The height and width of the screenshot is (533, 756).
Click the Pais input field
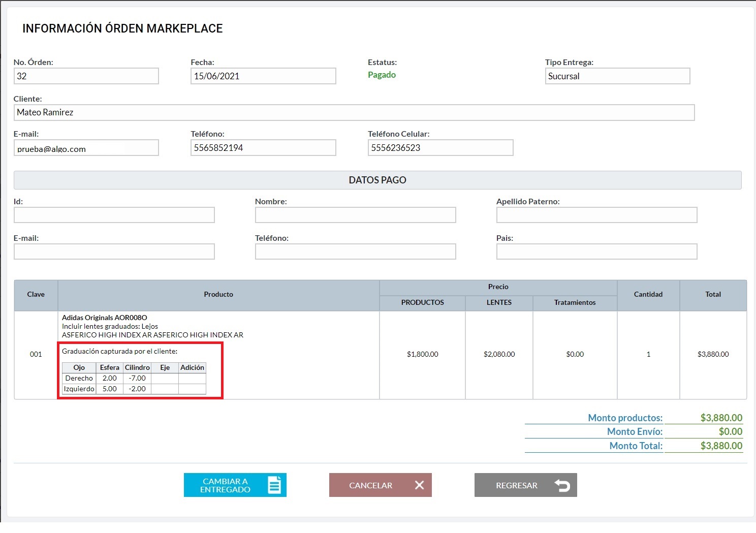tap(596, 252)
